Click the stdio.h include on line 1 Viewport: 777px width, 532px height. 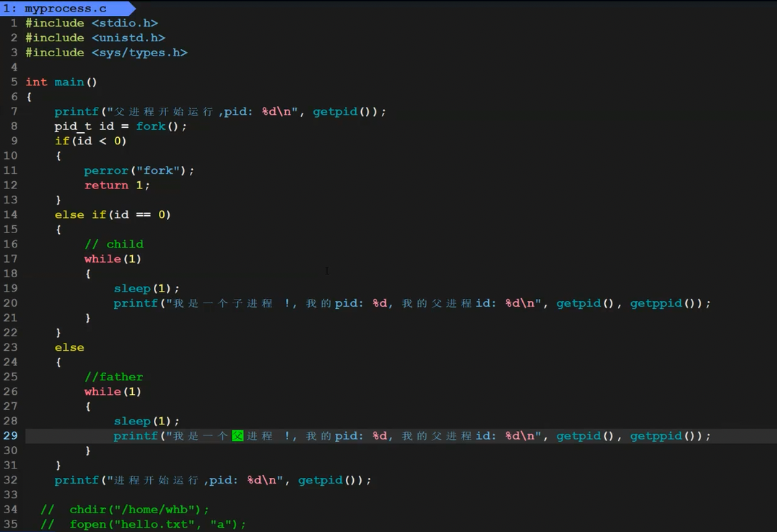coord(124,23)
